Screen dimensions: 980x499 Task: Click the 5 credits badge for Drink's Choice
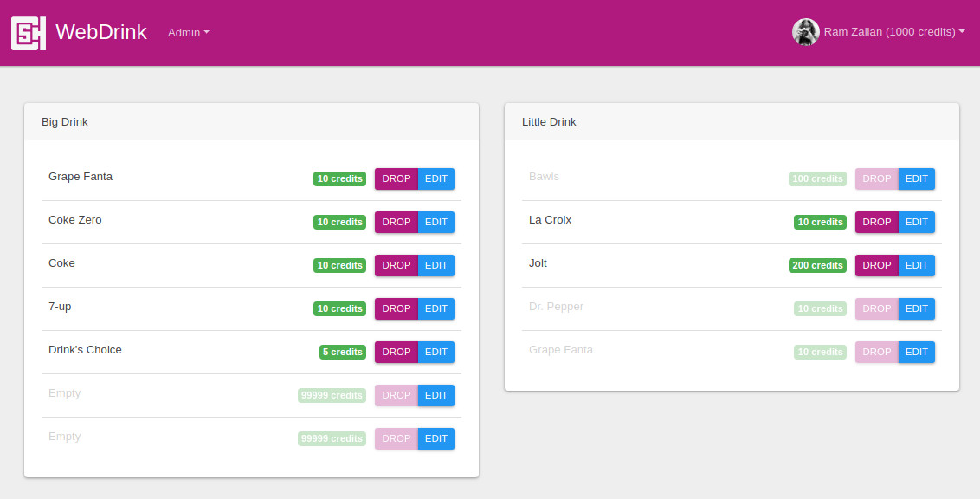(x=342, y=352)
